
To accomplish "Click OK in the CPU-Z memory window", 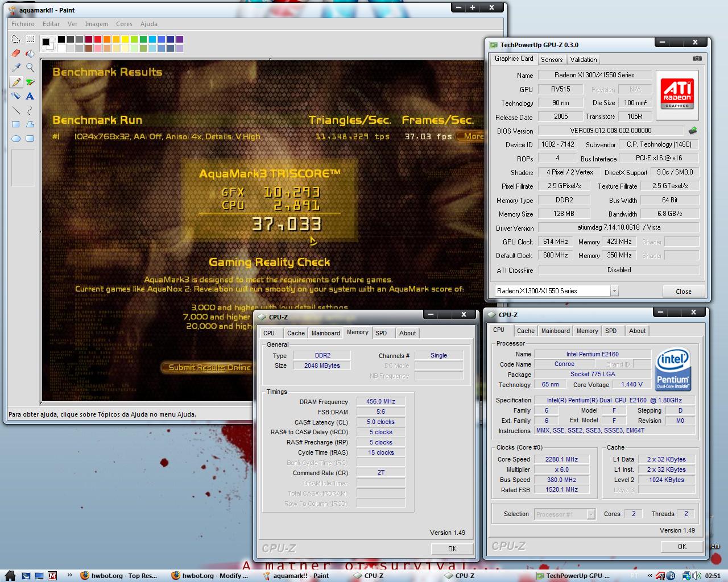I will (x=452, y=548).
